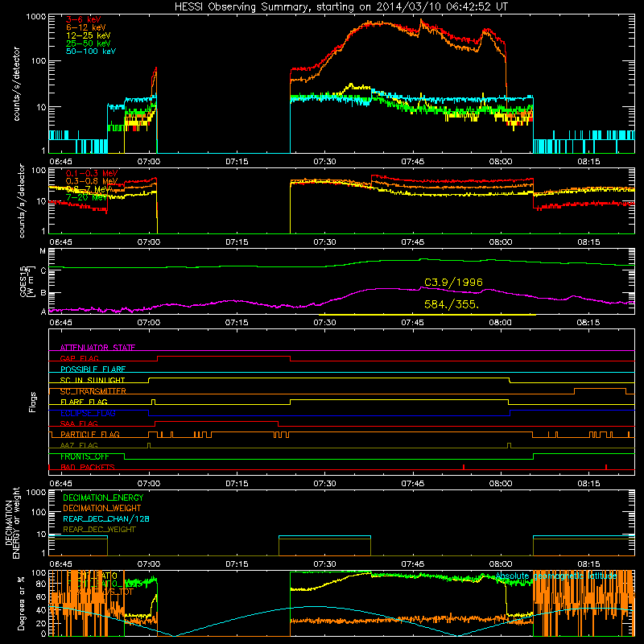This screenshot has width=644, height=644.
Task: Click the green FRONTS_OFF label
Action: pos(85,456)
